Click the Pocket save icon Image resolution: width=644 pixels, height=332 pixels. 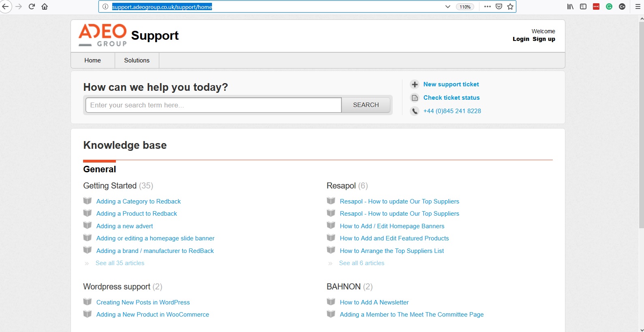(x=499, y=6)
